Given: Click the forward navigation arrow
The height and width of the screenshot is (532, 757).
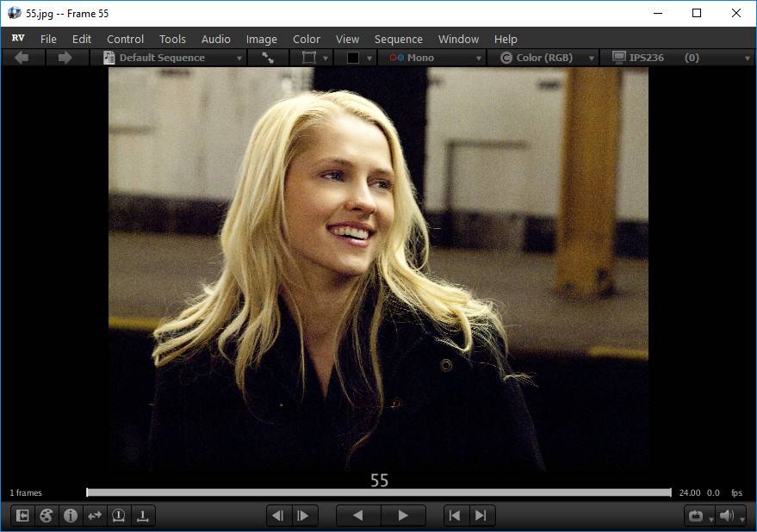Looking at the screenshot, I should click(x=65, y=58).
